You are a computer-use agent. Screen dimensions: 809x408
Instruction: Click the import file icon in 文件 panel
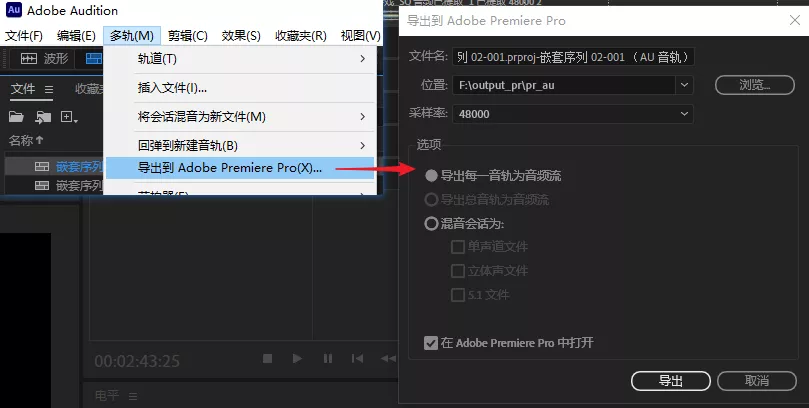[x=43, y=117]
